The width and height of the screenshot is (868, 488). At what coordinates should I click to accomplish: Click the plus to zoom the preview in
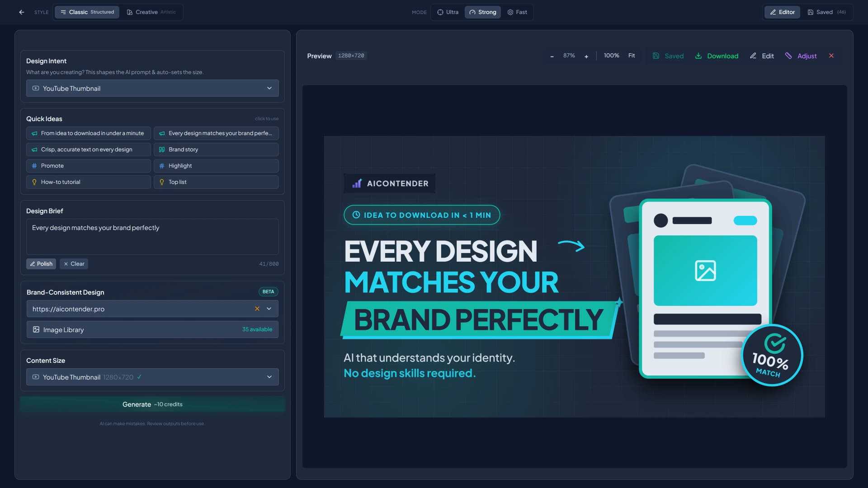(x=586, y=56)
